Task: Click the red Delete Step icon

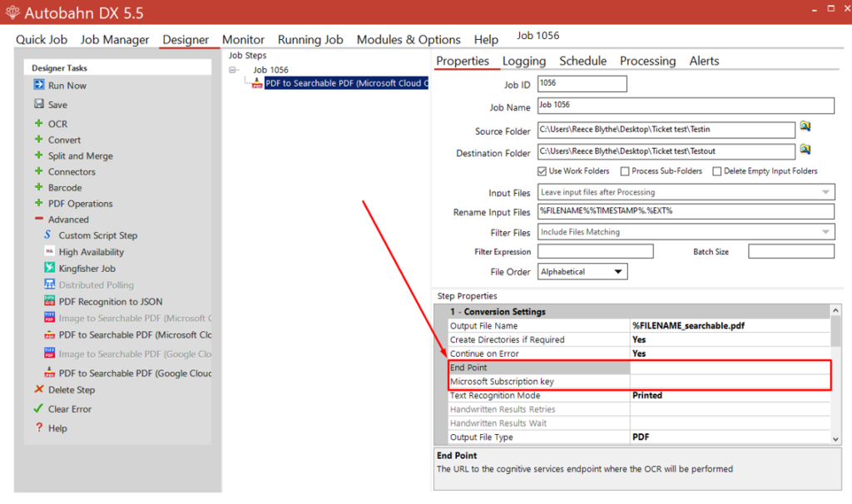Action: (39, 389)
